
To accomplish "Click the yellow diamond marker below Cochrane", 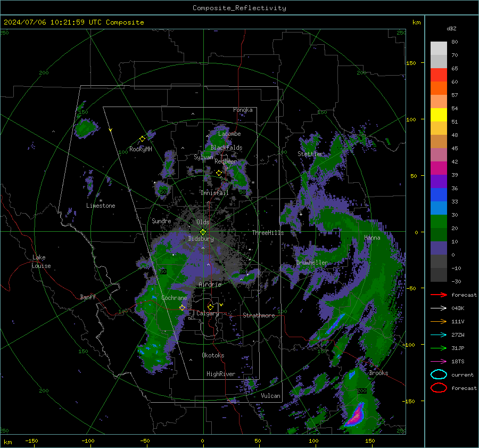I will [182, 308].
